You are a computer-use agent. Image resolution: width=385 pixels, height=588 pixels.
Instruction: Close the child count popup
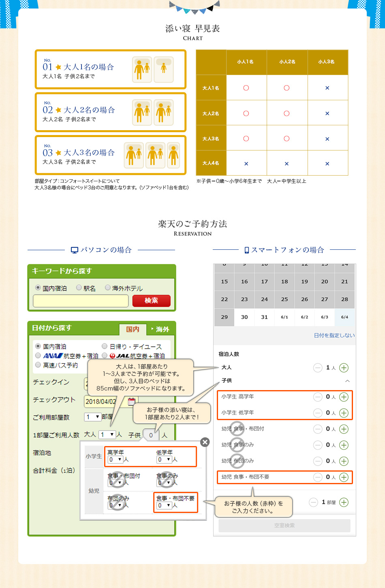tap(205, 442)
